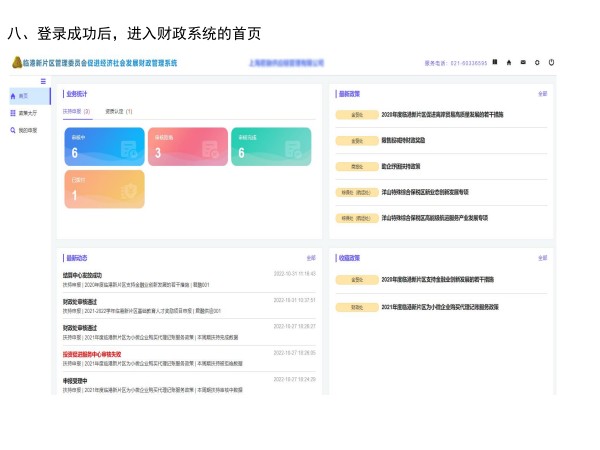The width and height of the screenshot is (600, 450).
Task: Open the policy row tagged 商贸处
Action: (401, 166)
